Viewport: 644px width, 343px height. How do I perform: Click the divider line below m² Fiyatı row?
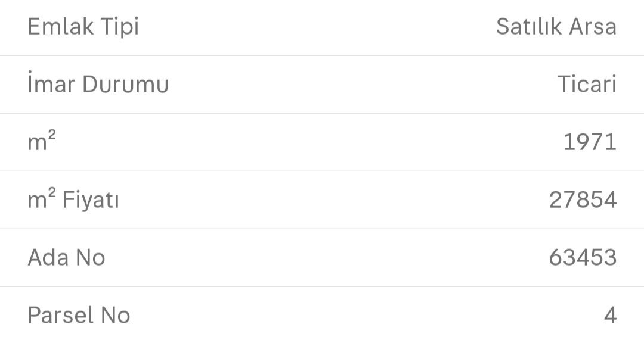(322, 229)
